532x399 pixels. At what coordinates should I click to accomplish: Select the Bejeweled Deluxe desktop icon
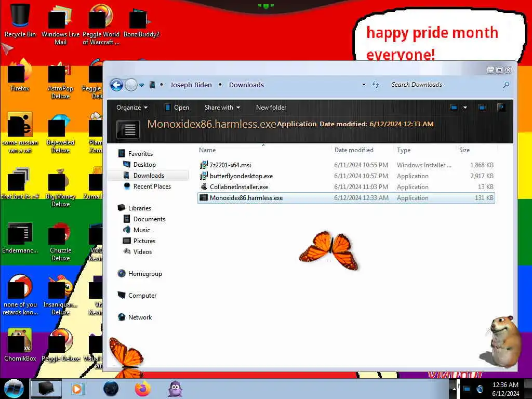[x=60, y=134]
